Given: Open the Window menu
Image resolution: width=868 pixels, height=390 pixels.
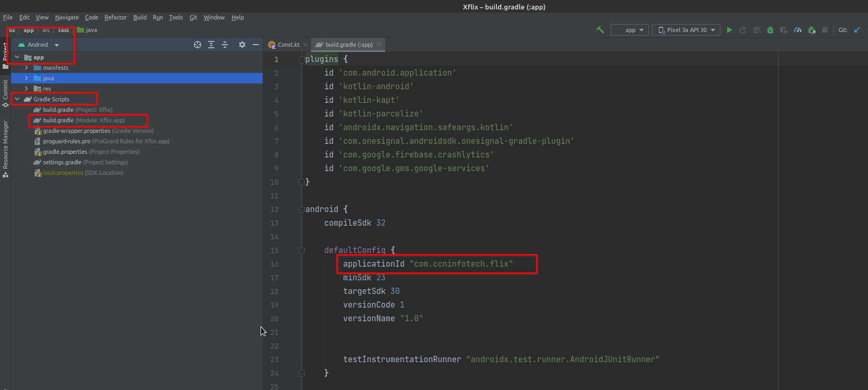Looking at the screenshot, I should tap(214, 17).
